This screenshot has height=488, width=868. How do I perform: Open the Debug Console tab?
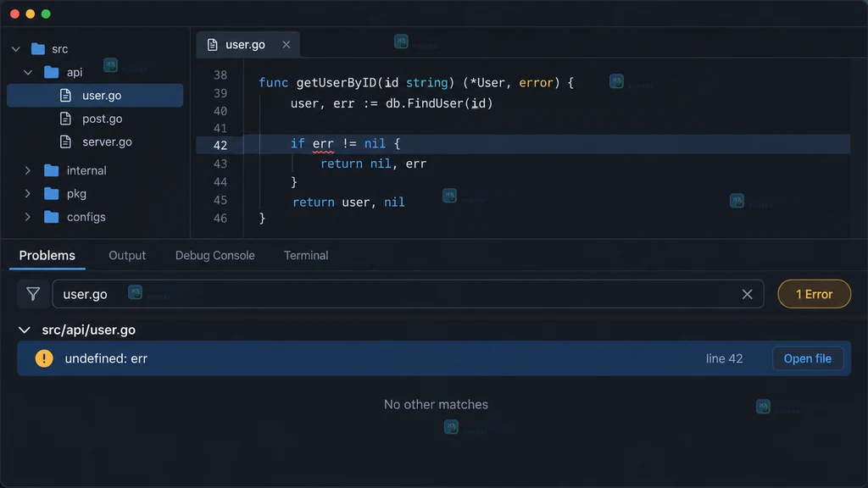coord(214,256)
